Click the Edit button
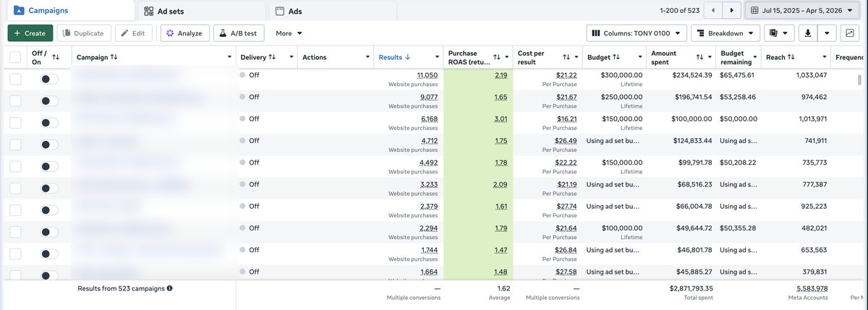 click(x=134, y=33)
